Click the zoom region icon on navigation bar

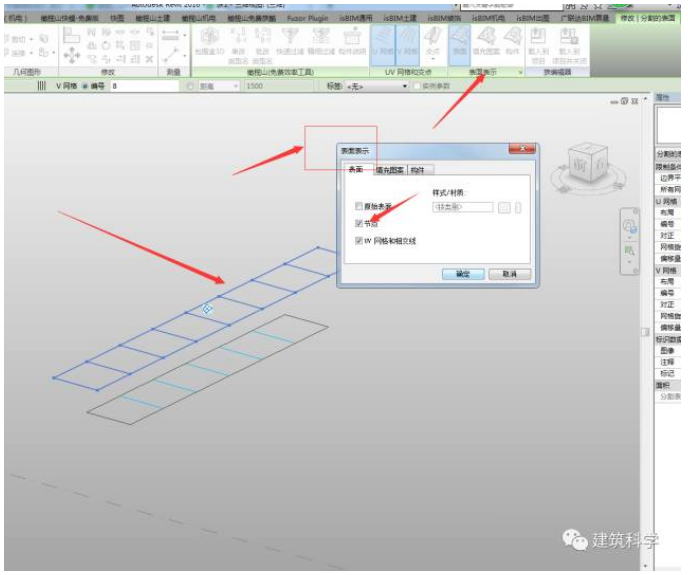630,251
